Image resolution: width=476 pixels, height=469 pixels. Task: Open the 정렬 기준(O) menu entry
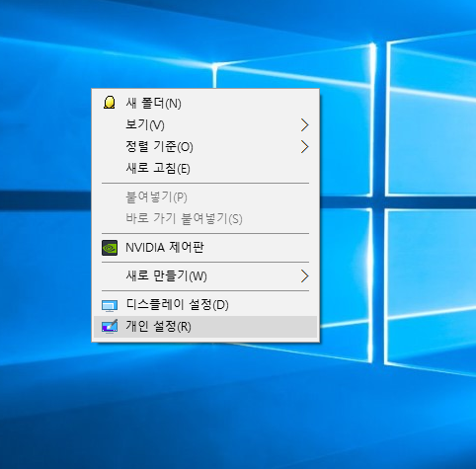pyautogui.click(x=205, y=146)
